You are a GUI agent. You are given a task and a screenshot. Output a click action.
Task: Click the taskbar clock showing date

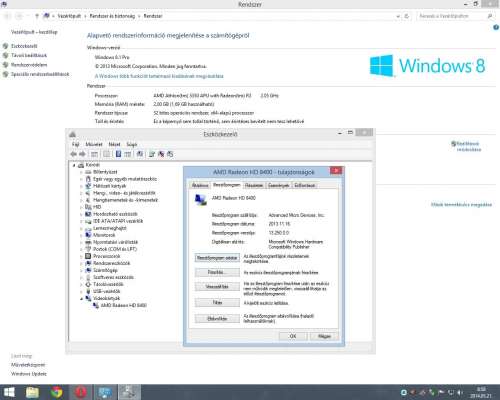(x=481, y=392)
